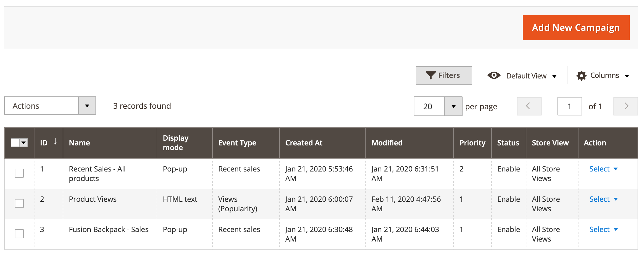This screenshot has width=644, height=255.
Task: Sort by the Created At column
Action: (x=323, y=143)
